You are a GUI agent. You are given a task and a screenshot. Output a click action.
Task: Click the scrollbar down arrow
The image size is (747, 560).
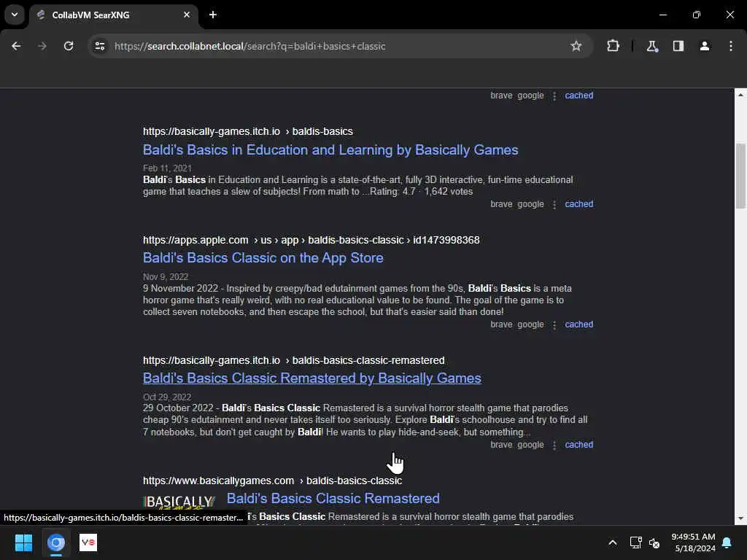pos(740,518)
